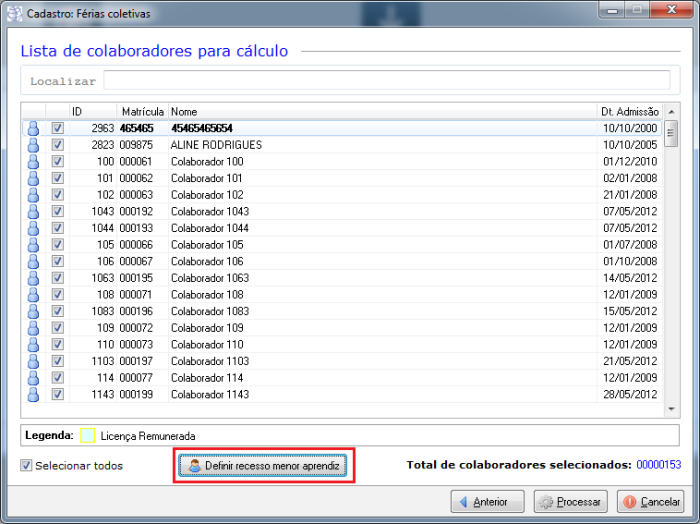Uncheck the checkbox for Colaborador 101
The image size is (700, 524).
pos(57,178)
